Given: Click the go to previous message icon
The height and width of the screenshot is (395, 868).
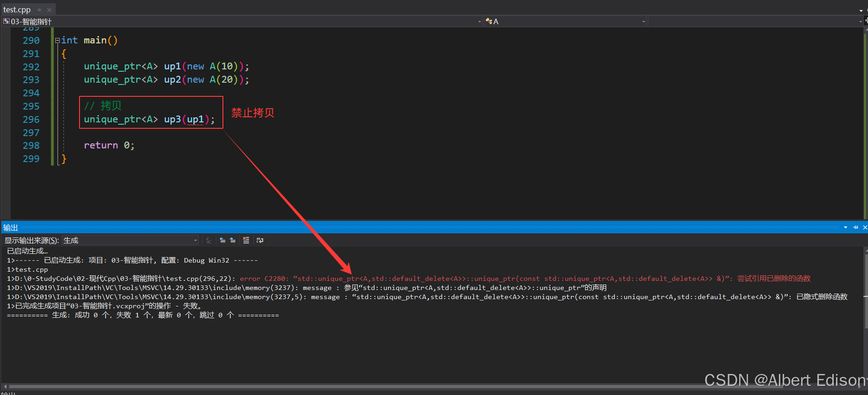Looking at the screenshot, I should pos(222,240).
